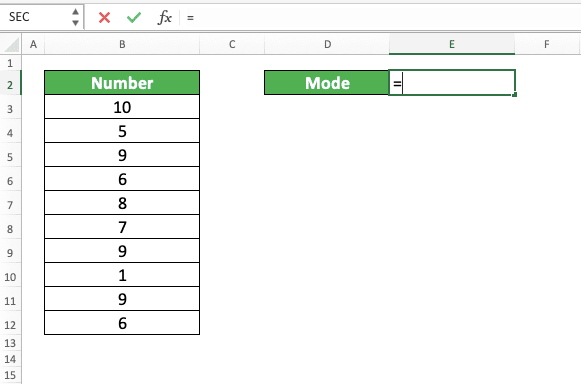Click cell B12 containing 6
Image resolution: width=581 pixels, height=384 pixels.
coord(122,323)
